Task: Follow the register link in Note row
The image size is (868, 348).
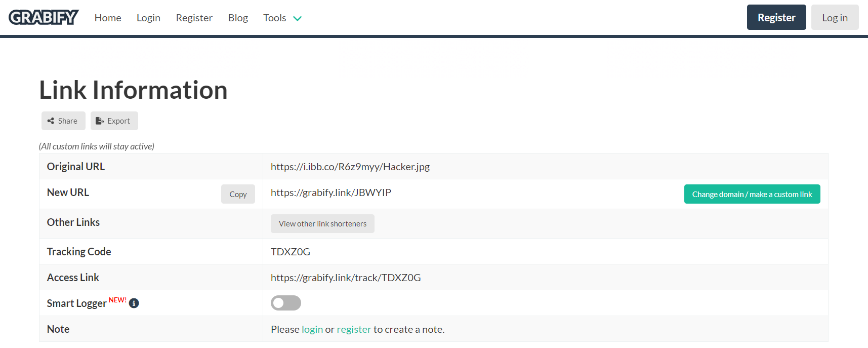Action: coord(354,329)
